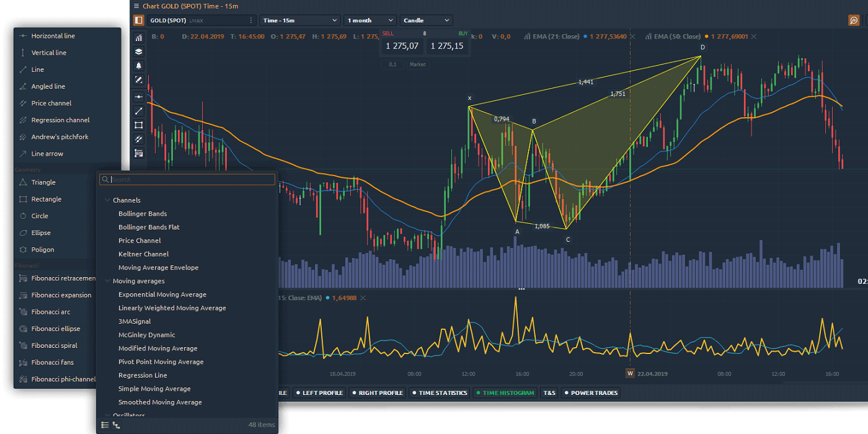Open alerts via the bell icon

pyautogui.click(x=139, y=66)
